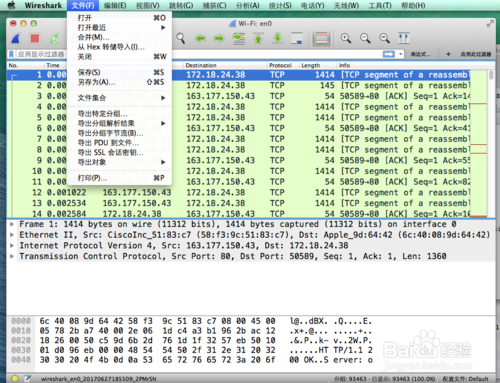Open the Wireshark application menu

click(x=43, y=5)
